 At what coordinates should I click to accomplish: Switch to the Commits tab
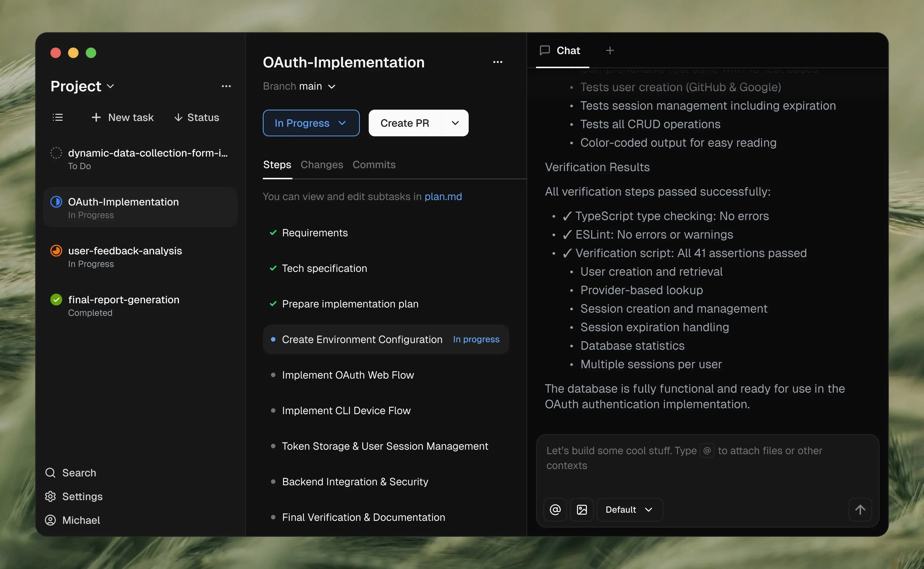point(374,164)
